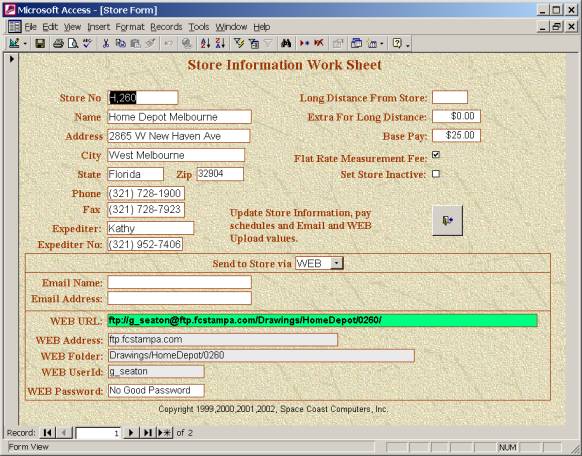This screenshot has height=456, width=582.
Task: Open the Insert menu
Action: tap(98, 27)
